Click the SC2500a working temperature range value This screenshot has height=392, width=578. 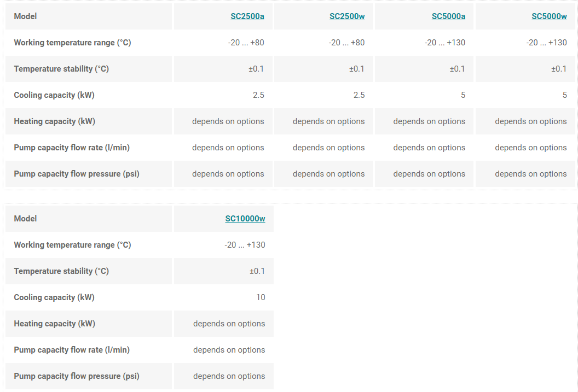(246, 43)
